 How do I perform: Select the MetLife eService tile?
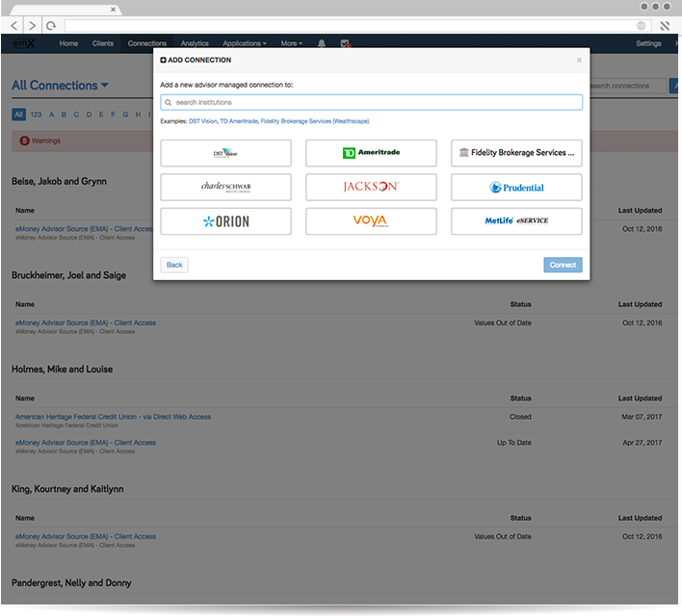click(516, 221)
